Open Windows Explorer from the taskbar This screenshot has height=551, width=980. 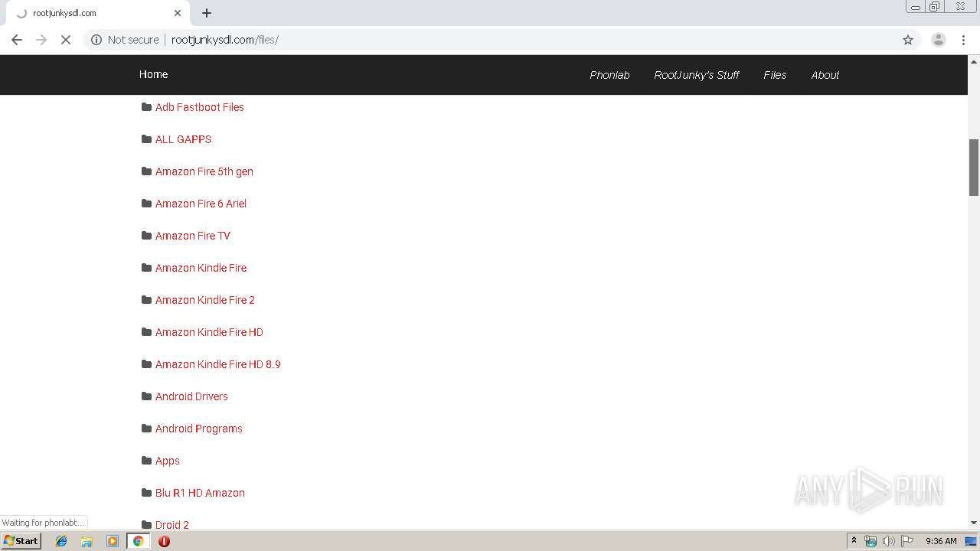tap(87, 541)
